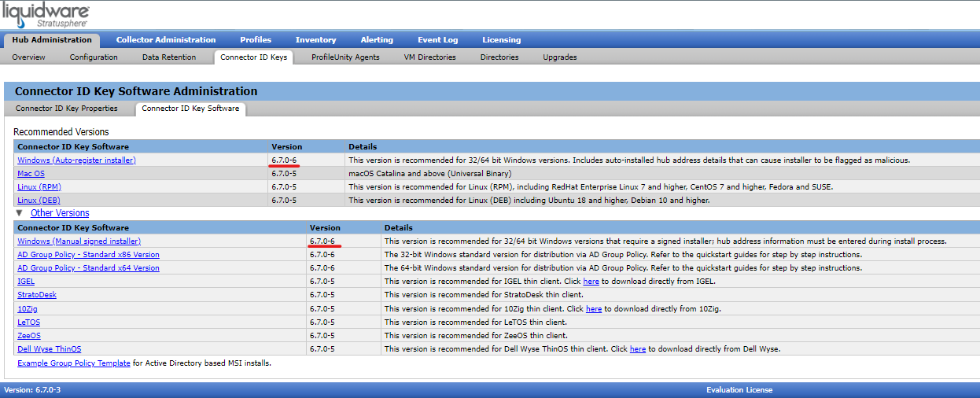Click the ZeeOS software link

[x=29, y=335]
